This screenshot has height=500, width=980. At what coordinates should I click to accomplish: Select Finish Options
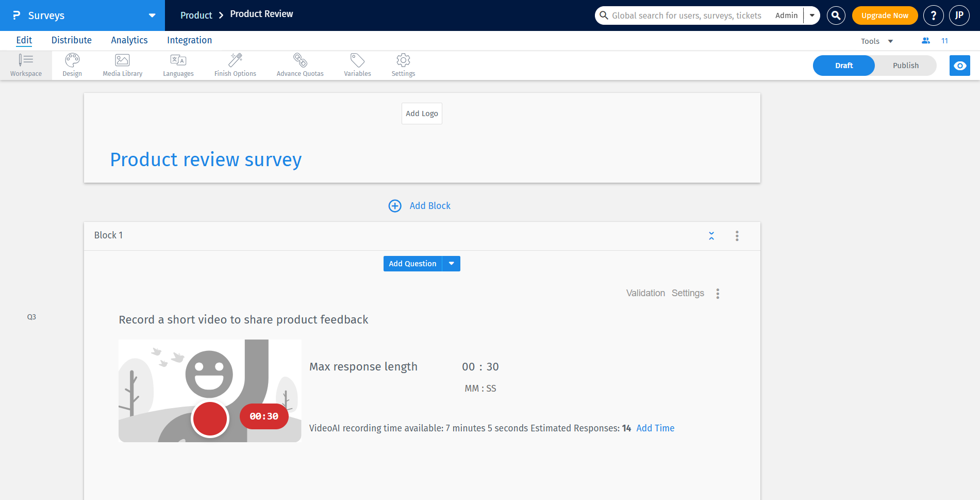pyautogui.click(x=235, y=64)
